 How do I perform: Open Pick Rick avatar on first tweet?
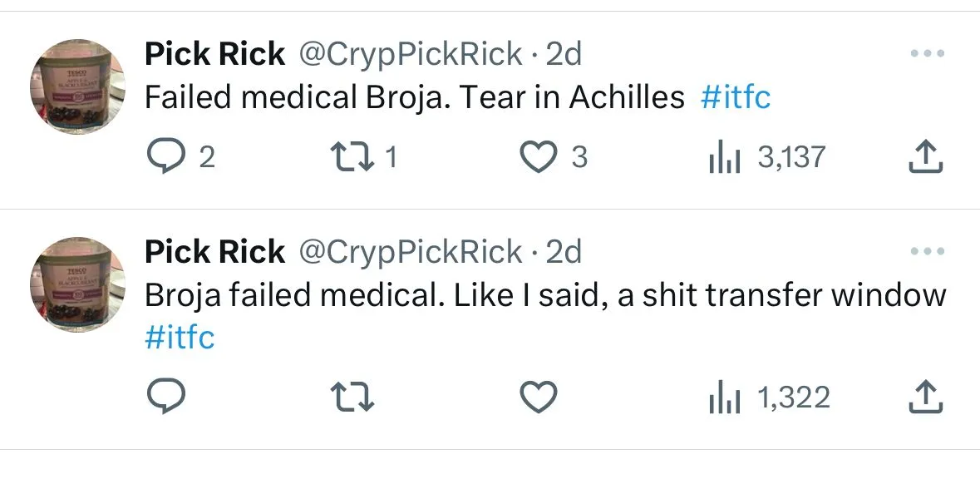[76, 88]
